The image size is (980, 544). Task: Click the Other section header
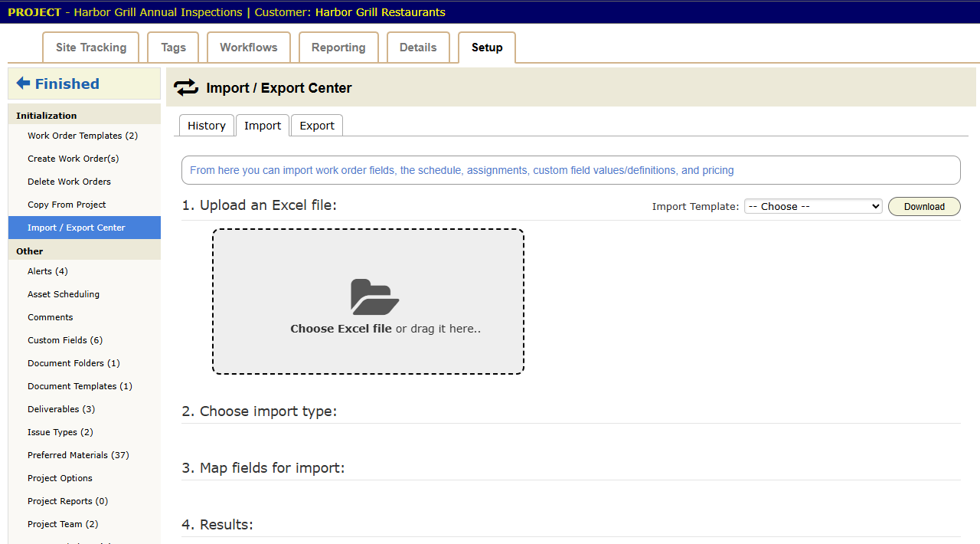84,251
